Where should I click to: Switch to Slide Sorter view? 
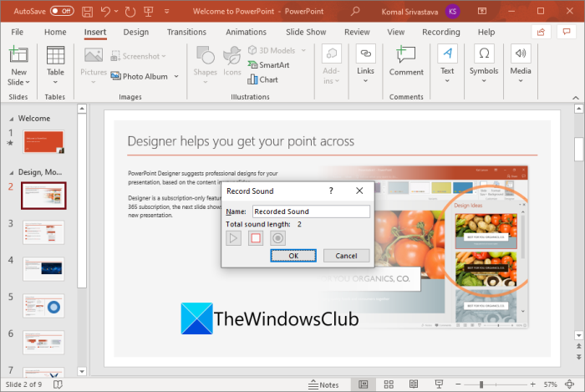point(389,384)
